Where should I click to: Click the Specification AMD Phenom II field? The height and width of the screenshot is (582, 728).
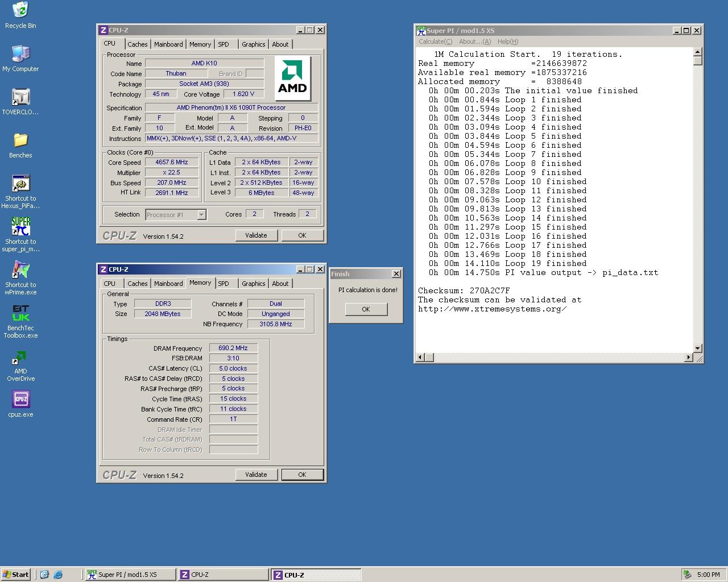pyautogui.click(x=231, y=107)
